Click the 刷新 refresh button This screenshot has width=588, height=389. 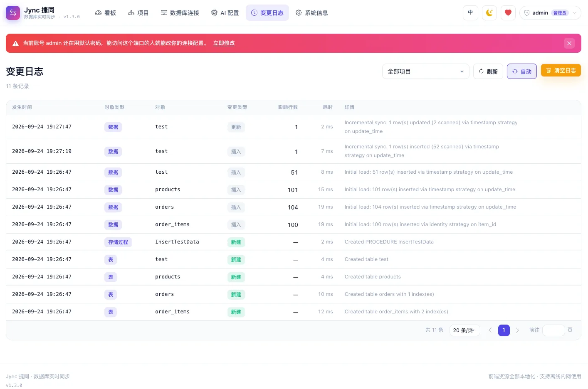488,71
